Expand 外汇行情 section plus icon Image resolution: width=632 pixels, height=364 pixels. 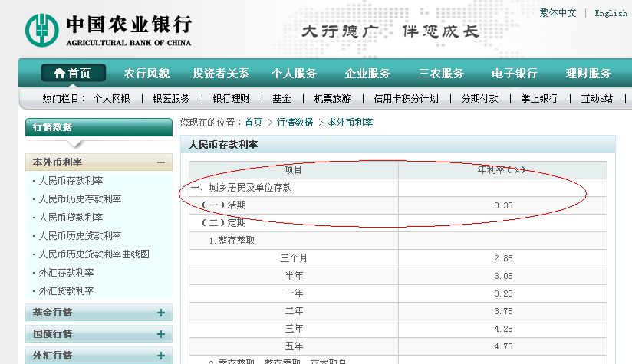(x=161, y=355)
